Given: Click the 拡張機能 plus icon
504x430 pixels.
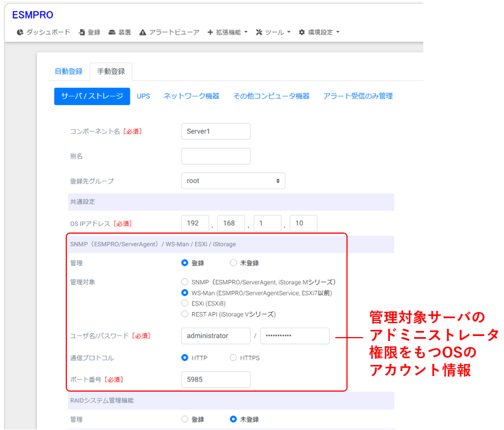Looking at the screenshot, I should point(210,32).
